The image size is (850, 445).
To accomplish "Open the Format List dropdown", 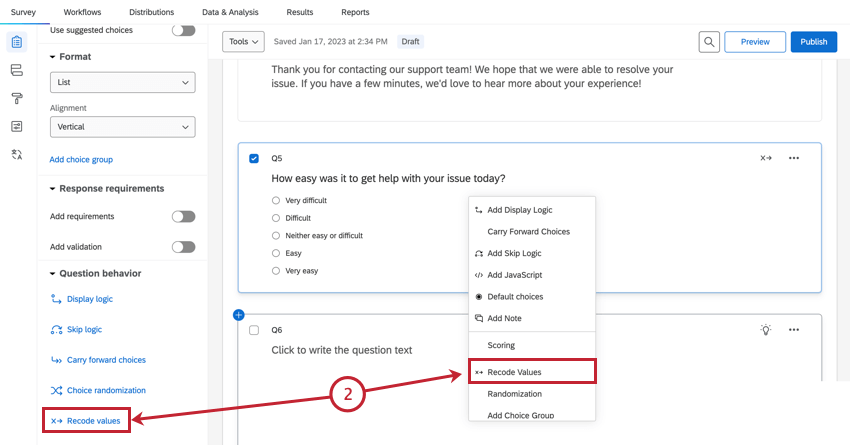I will click(x=122, y=82).
